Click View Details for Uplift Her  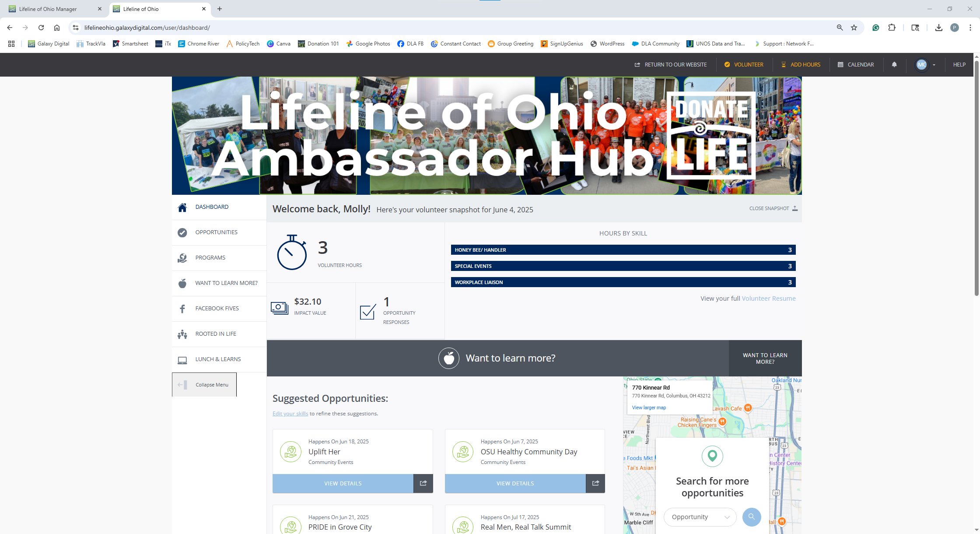(x=343, y=483)
